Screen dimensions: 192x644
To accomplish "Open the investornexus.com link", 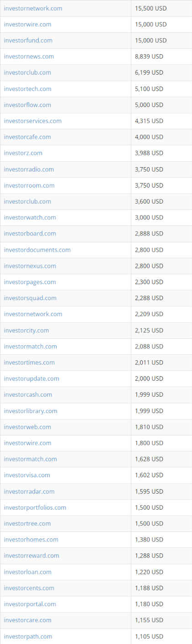I will [x=30, y=266].
